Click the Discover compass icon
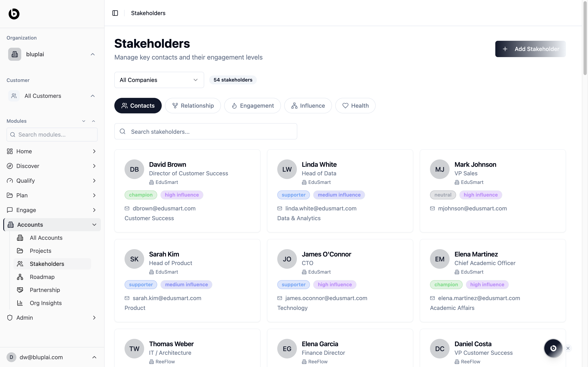The width and height of the screenshot is (588, 367). (10, 166)
